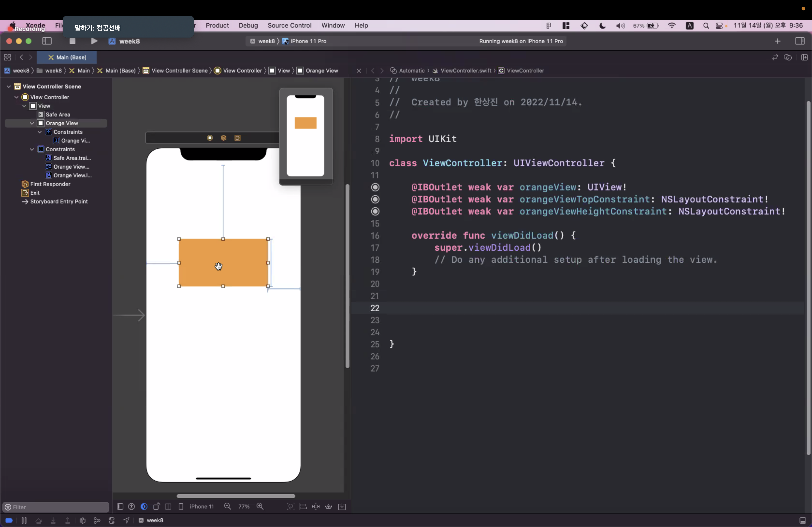Click orangeViewHeightConstraint outlet connection circle
The width and height of the screenshot is (812, 527).
click(x=375, y=211)
